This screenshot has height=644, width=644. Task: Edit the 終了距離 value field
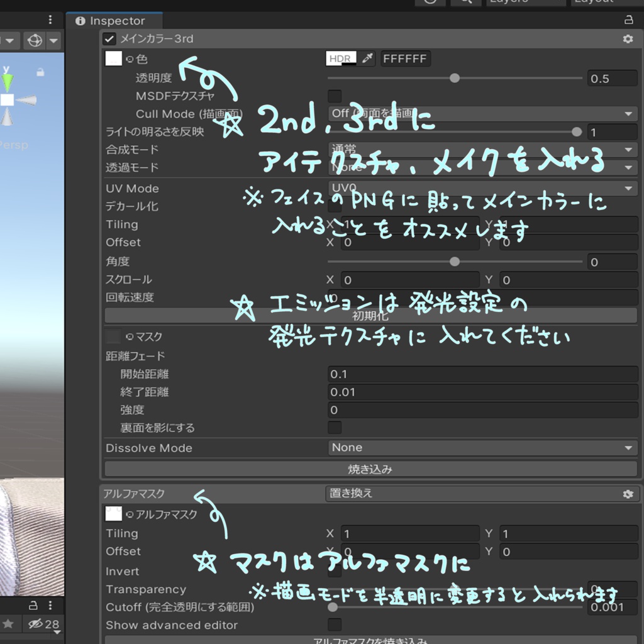(482, 392)
